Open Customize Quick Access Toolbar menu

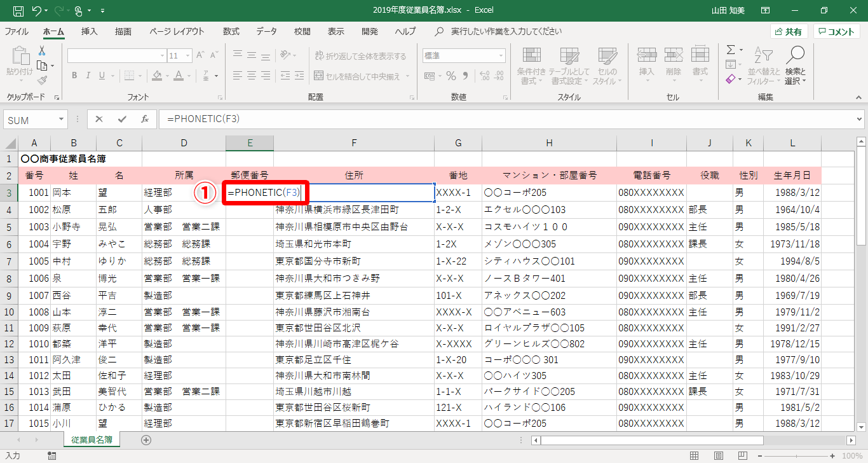point(104,11)
